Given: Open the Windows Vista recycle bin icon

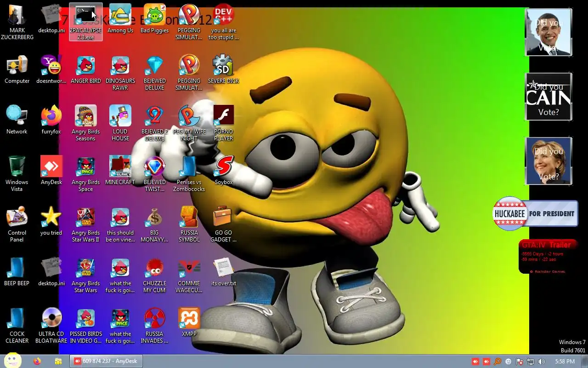Looking at the screenshot, I should coord(17,174).
